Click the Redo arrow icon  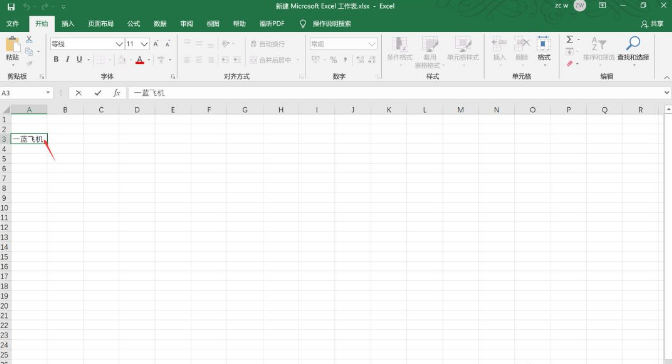pyautogui.click(x=45, y=6)
